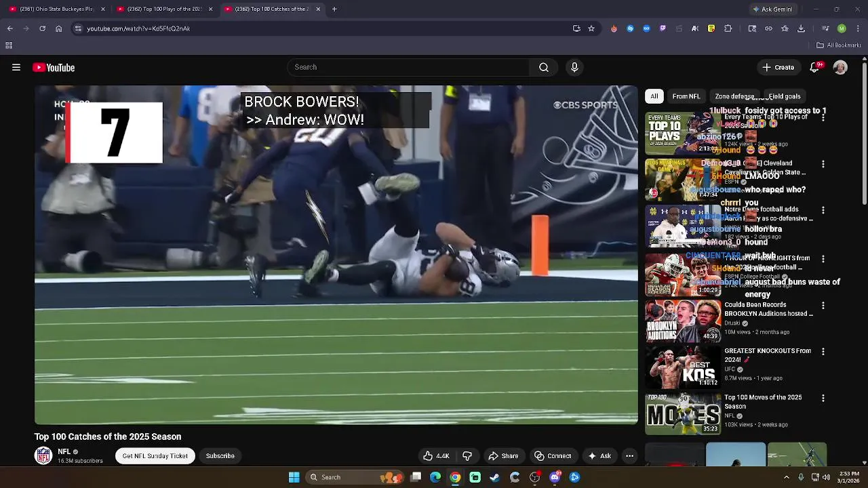This screenshot has height=488, width=868.
Task: Click the Share button
Action: click(503, 455)
